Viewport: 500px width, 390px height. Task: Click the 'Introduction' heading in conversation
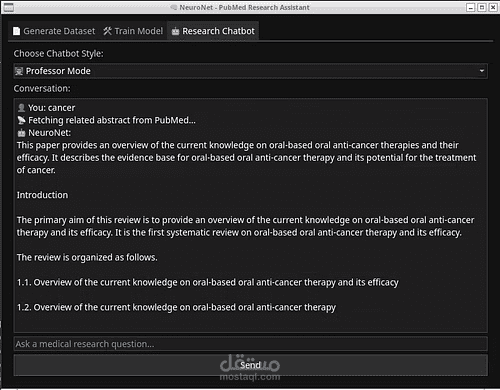coord(42,195)
